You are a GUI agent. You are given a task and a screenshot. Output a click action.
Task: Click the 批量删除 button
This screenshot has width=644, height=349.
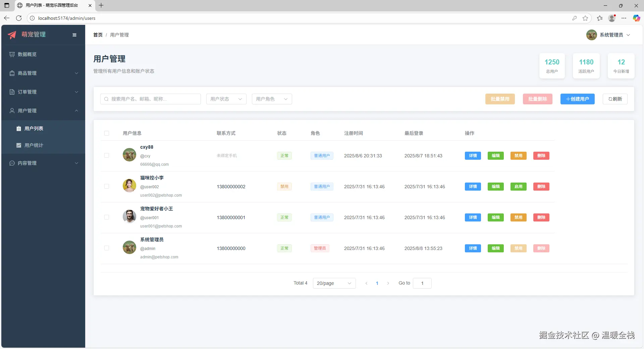click(x=538, y=99)
